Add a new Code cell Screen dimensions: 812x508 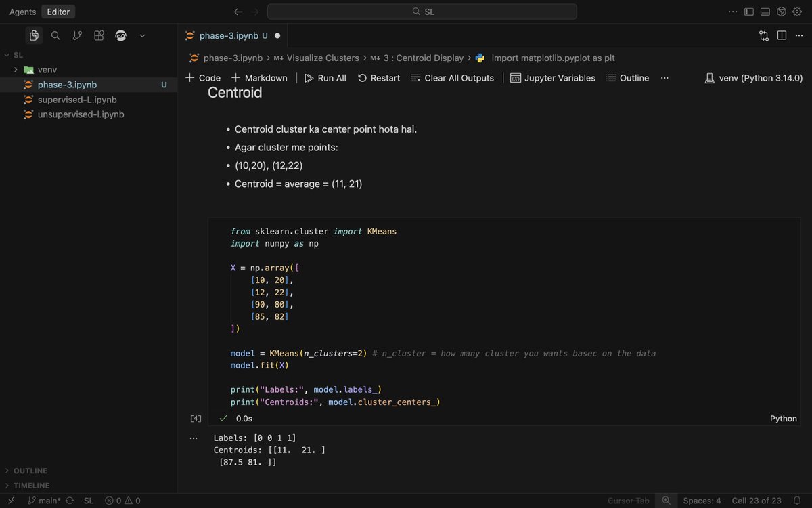click(203, 78)
